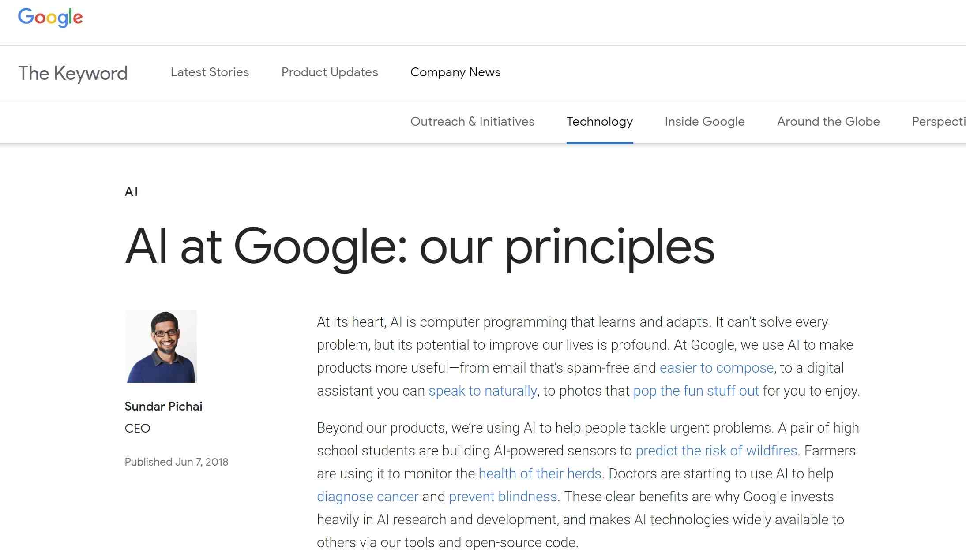Click Sundar Pichai's author photo
966x560 pixels.
tap(161, 347)
